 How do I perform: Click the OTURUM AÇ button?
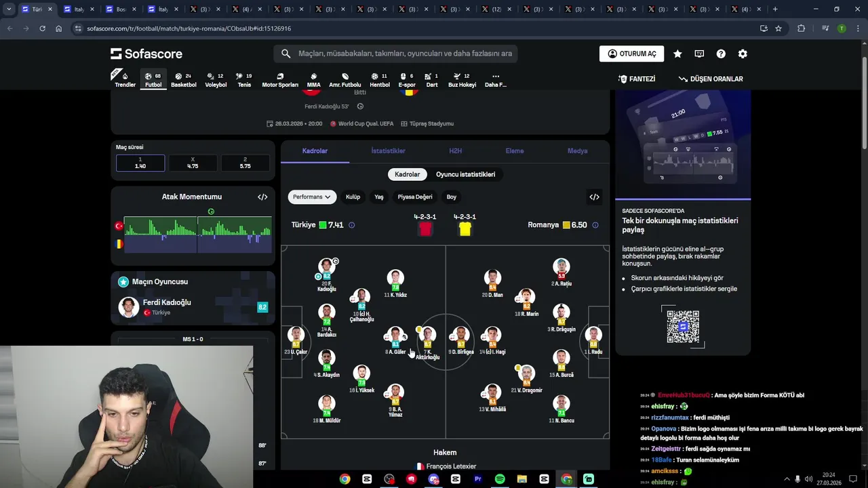pos(631,54)
